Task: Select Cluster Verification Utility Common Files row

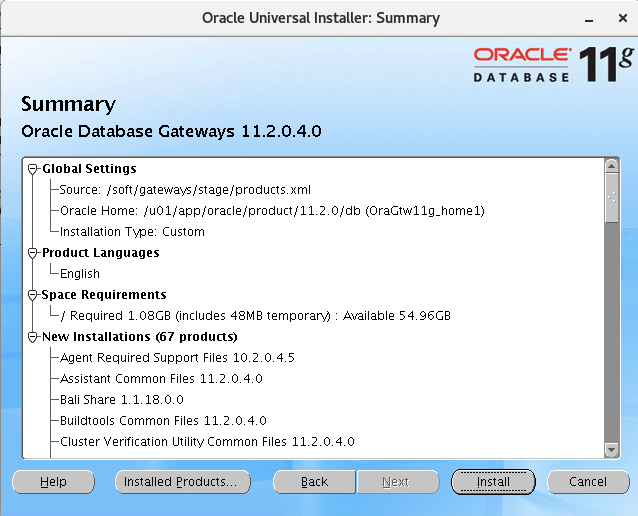Action: pos(207,442)
